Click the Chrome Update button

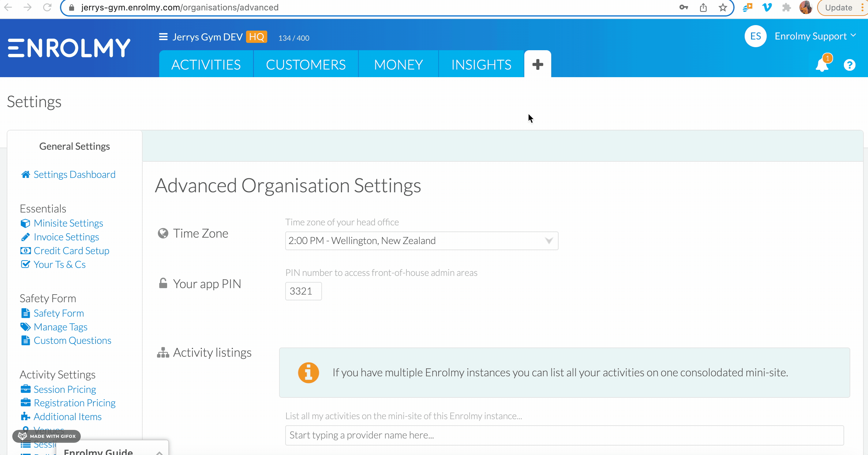point(838,7)
